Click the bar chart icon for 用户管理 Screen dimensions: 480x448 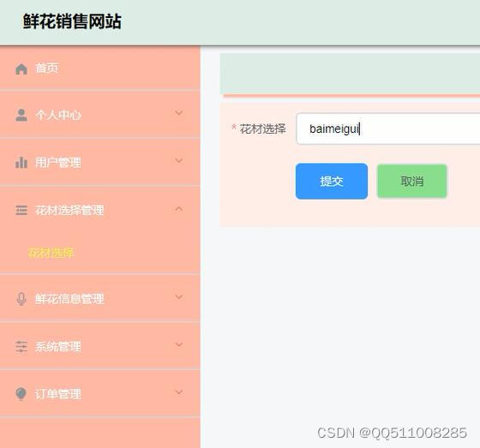(21, 163)
